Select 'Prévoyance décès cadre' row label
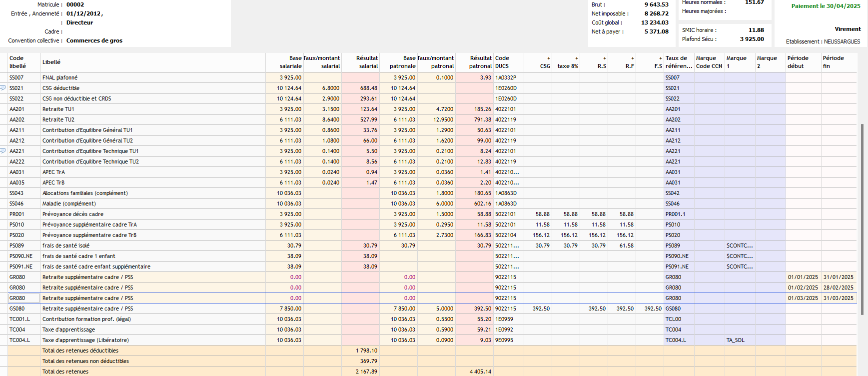The image size is (868, 376). (73, 214)
